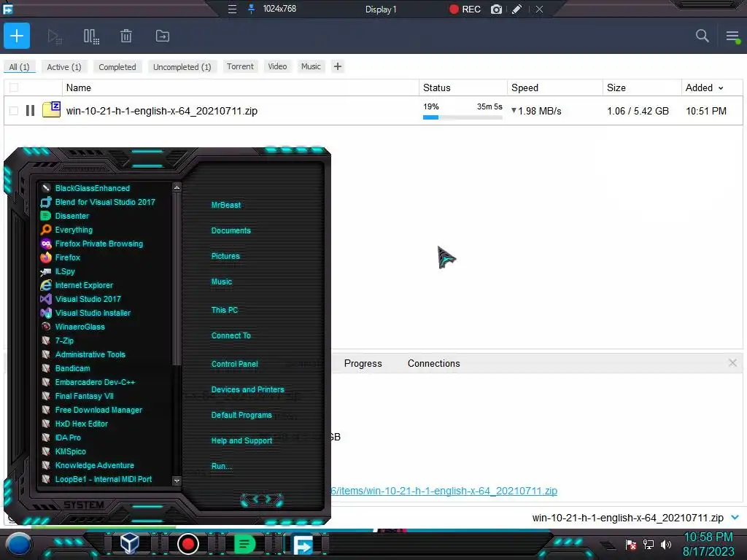This screenshot has width=747, height=560.
Task: Open the download source URL link
Action: (x=444, y=491)
